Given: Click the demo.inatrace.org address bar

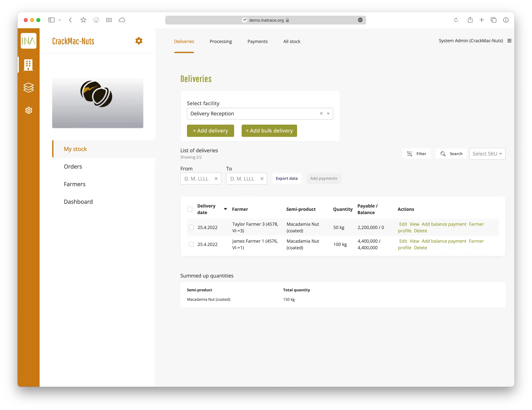Looking at the screenshot, I should 266,20.
